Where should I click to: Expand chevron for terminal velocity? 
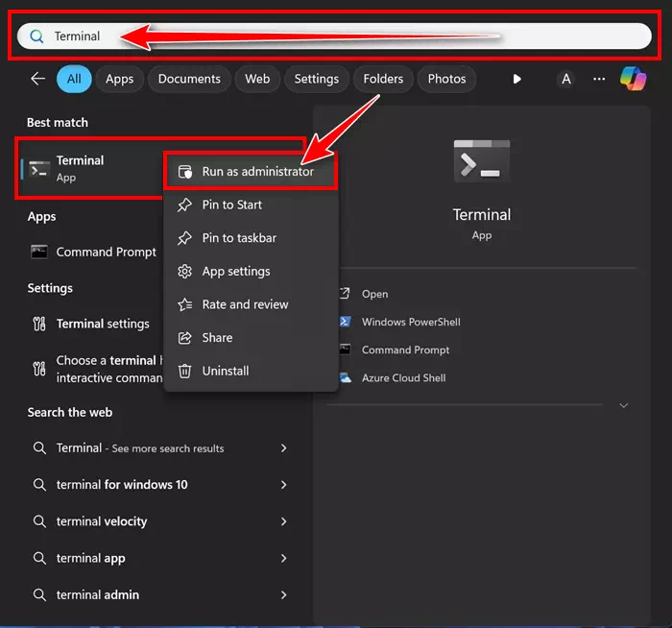pyautogui.click(x=284, y=521)
